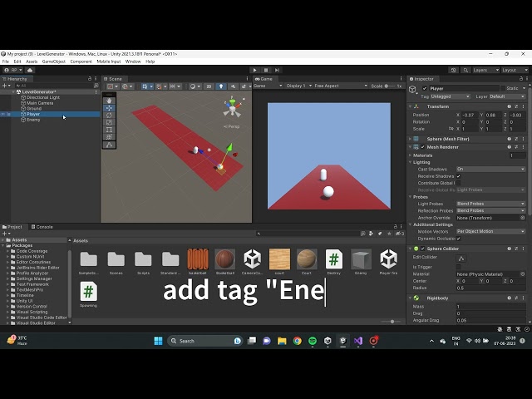
Task: Click Edit Collider button
Action: point(461,259)
